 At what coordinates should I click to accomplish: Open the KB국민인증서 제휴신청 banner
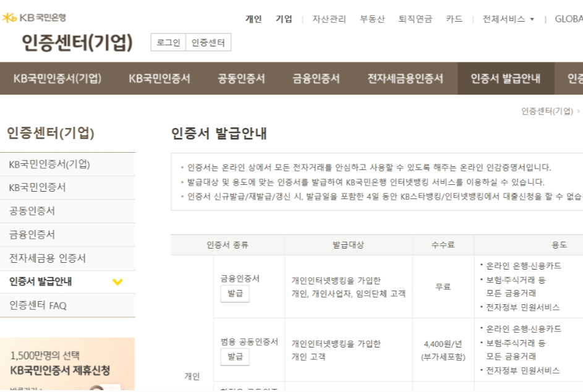point(67,364)
